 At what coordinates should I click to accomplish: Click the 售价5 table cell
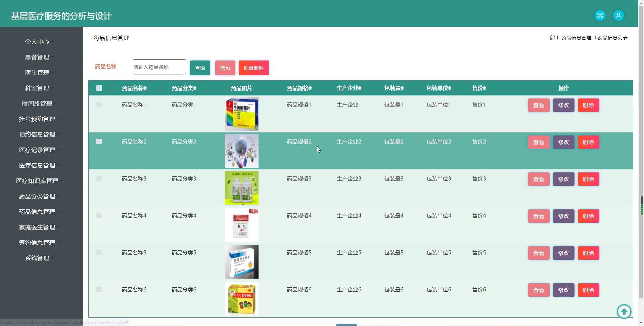point(479,252)
